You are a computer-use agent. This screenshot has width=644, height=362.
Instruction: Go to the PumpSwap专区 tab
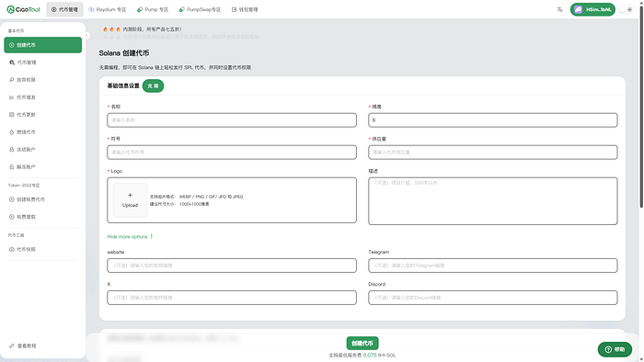200,9
